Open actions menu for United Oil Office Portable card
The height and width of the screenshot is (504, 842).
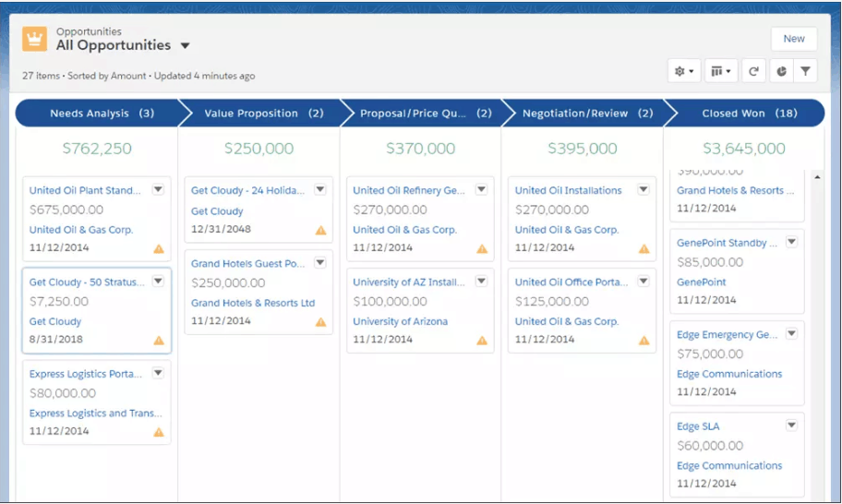[644, 282]
